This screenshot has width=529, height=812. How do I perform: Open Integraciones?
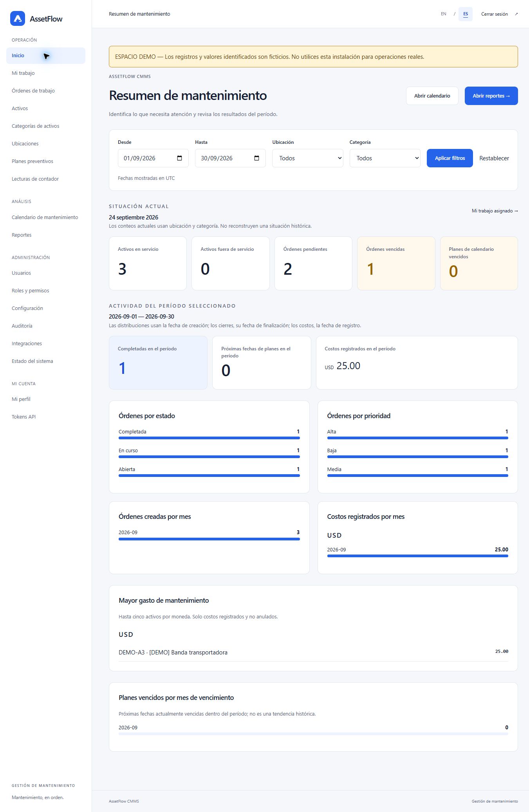tap(46, 344)
